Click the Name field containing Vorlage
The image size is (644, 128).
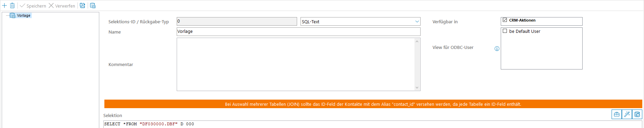298,31
